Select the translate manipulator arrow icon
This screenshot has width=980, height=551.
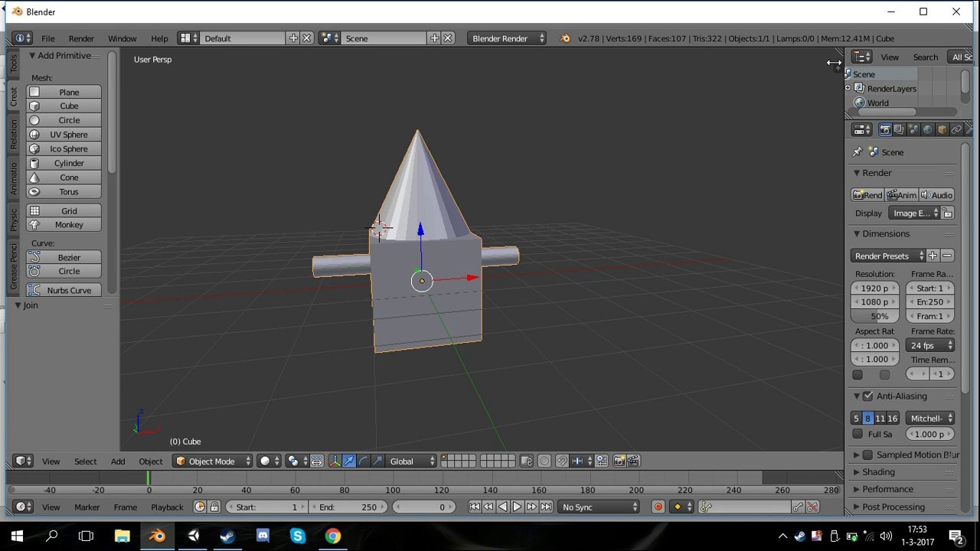[349, 461]
